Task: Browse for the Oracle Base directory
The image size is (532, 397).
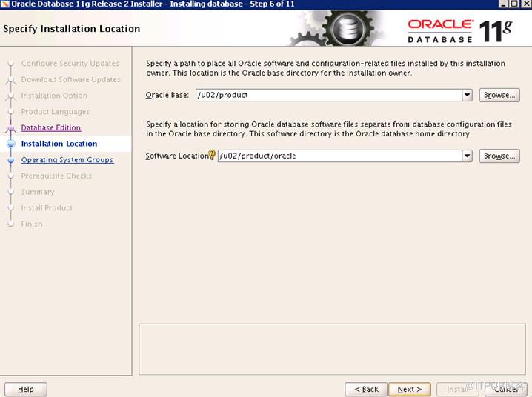Action: [499, 95]
